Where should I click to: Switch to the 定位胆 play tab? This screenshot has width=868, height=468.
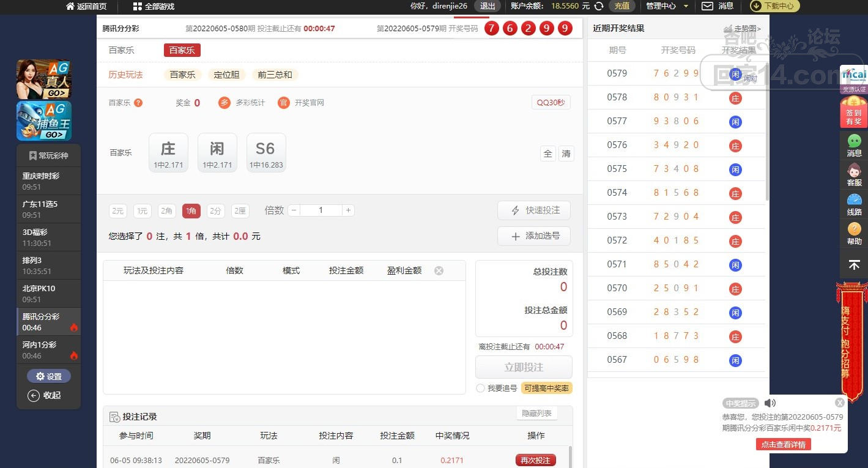point(226,75)
